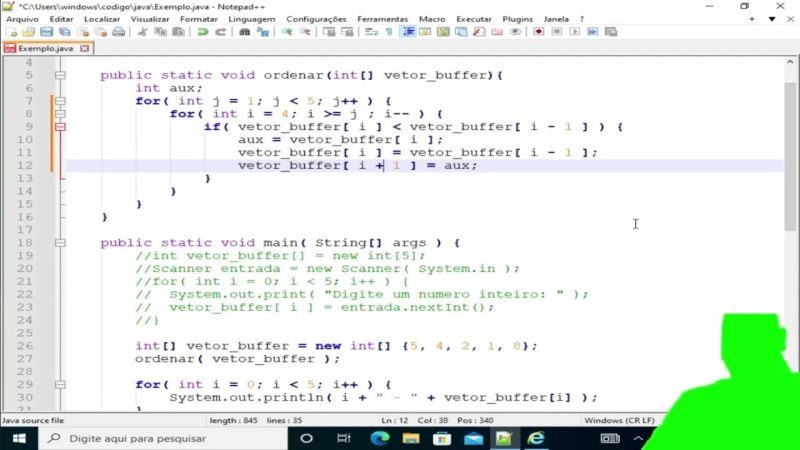The width and height of the screenshot is (800, 450).
Task: Open the Replace dialog toolbar icon
Action: [x=263, y=32]
